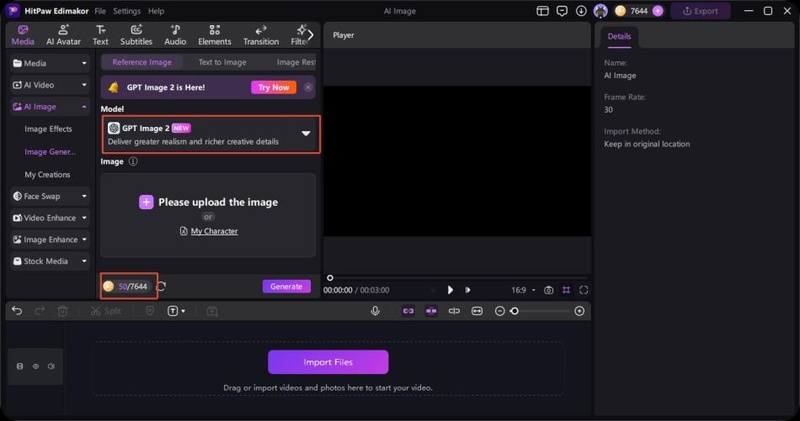The width and height of the screenshot is (800, 421).
Task: Open the Audio tool
Action: 175,35
